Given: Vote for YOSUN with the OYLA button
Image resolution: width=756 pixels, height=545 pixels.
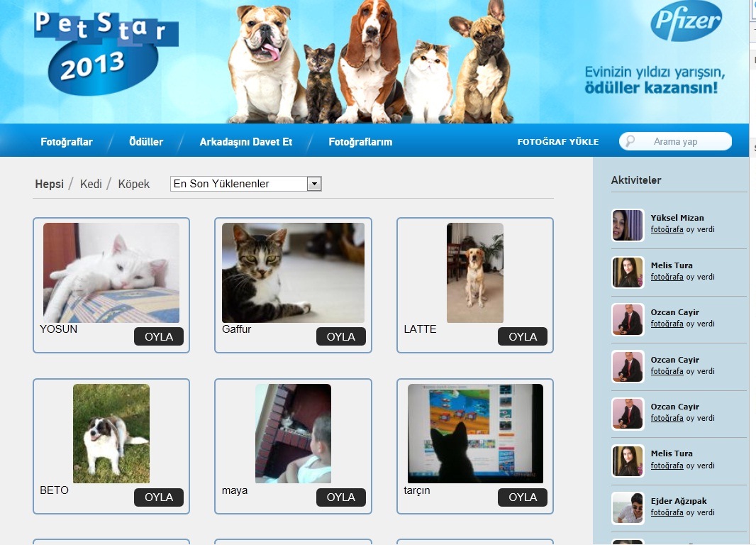Looking at the screenshot, I should coord(159,336).
